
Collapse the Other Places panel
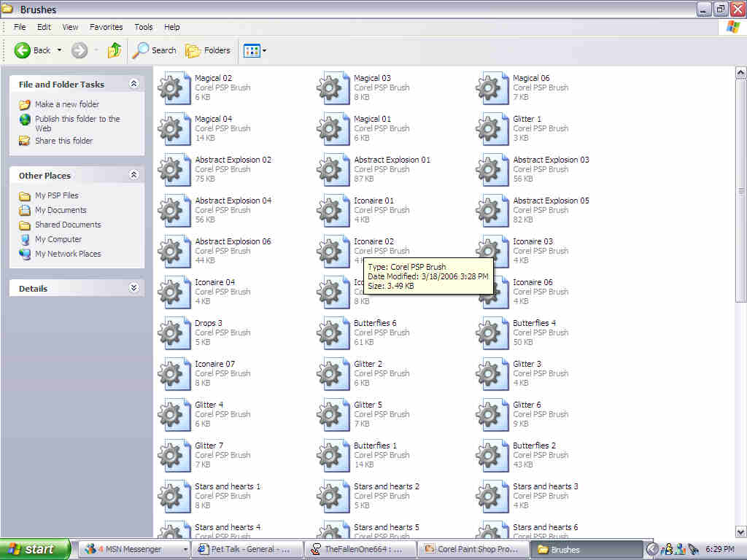[133, 175]
